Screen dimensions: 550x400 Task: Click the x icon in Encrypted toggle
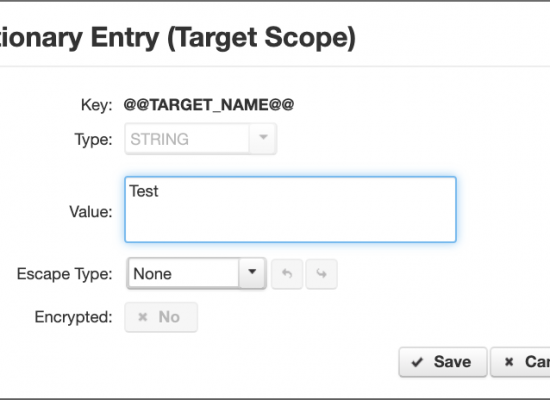click(143, 317)
